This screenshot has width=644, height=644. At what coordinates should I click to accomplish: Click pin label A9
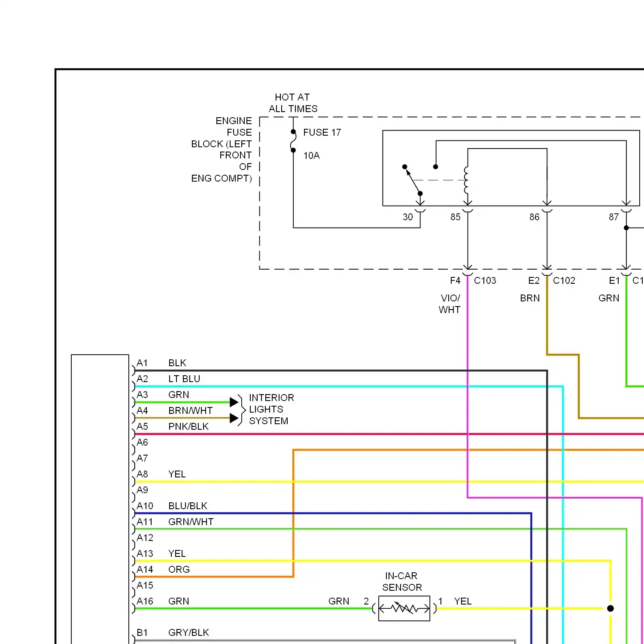coord(142,490)
